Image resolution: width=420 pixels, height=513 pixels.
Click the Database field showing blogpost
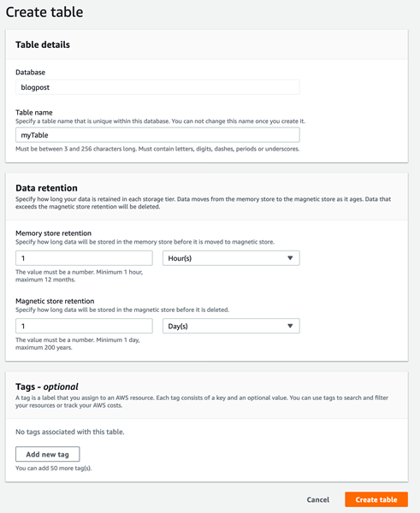tap(157, 87)
